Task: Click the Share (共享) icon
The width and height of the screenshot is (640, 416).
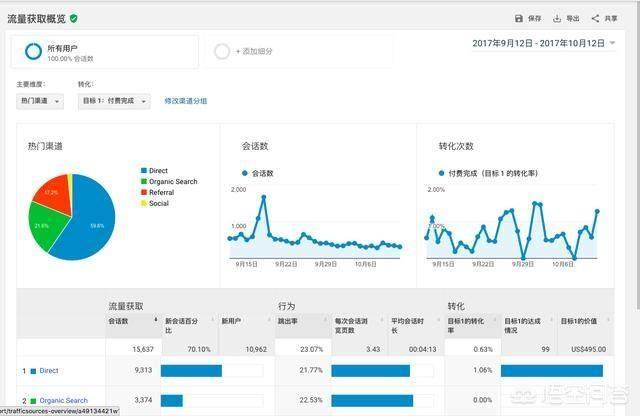Action: tap(596, 18)
